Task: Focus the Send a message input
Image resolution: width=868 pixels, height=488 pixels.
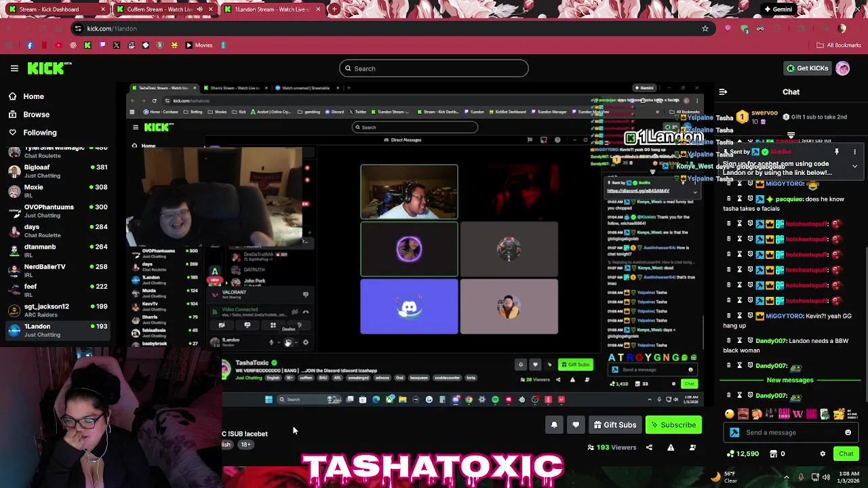Action: (791, 432)
